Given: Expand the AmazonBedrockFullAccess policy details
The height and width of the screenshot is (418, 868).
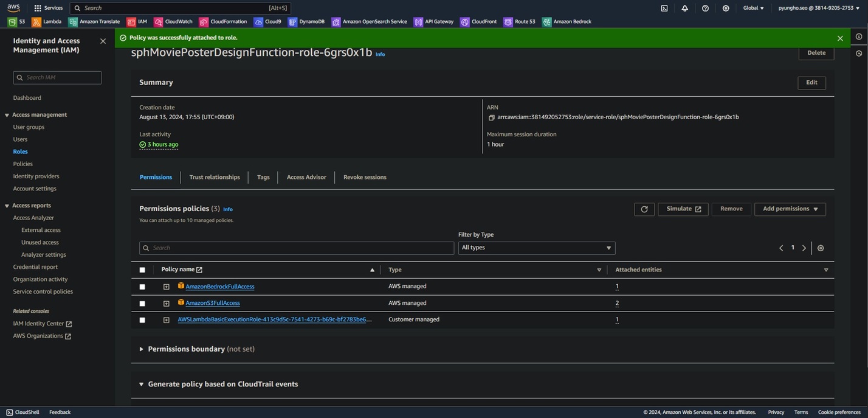Looking at the screenshot, I should point(166,287).
